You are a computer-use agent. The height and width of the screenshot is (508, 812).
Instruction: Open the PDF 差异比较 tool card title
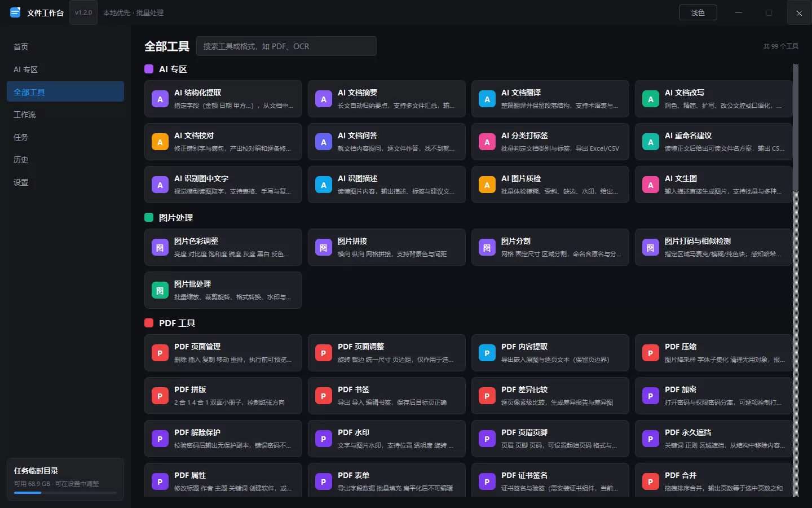coord(524,389)
